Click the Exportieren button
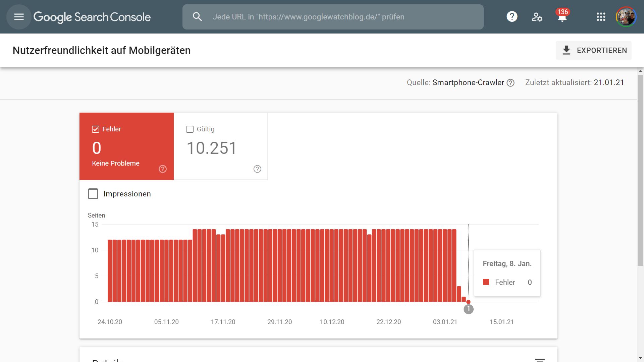Viewport: 644px width, 362px height. [593, 50]
